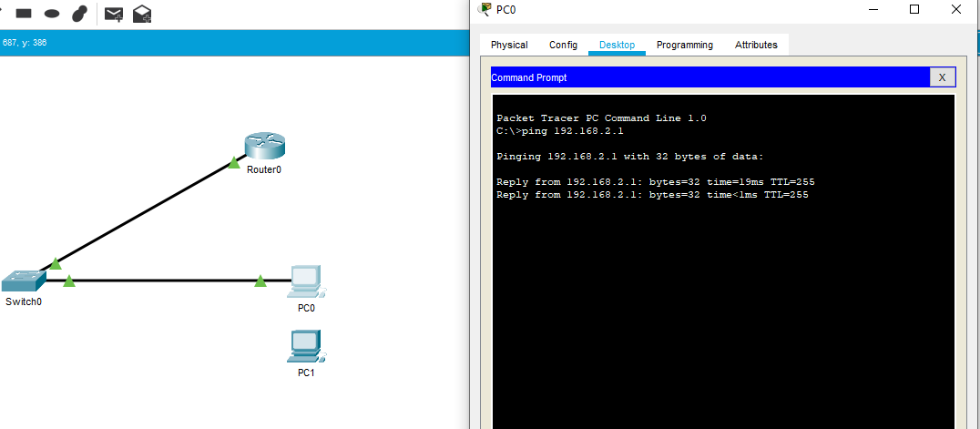Minimize the PC0 window

pyautogui.click(x=873, y=9)
